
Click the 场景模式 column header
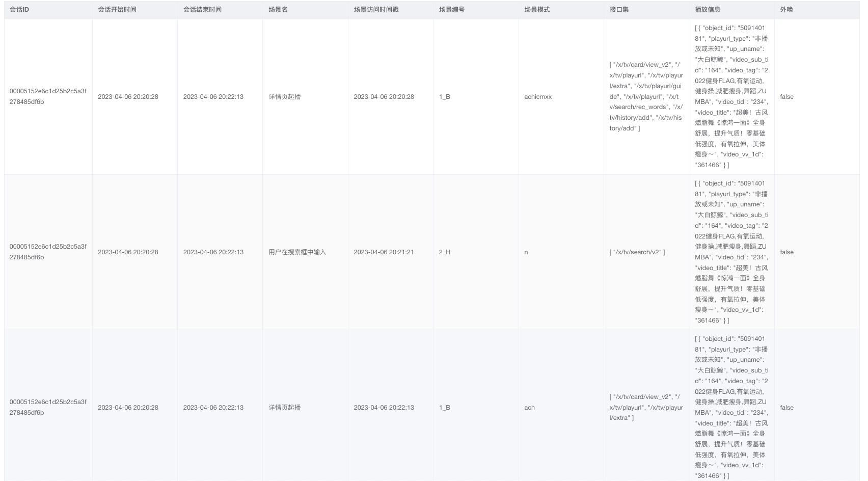click(x=537, y=10)
